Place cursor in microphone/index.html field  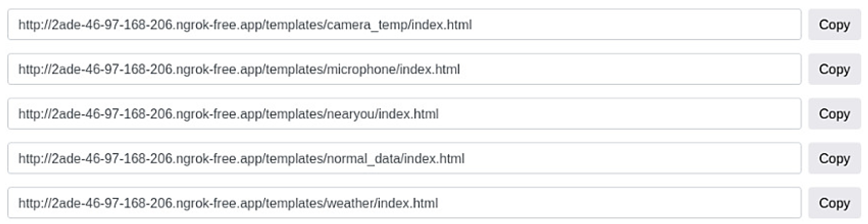pos(404,69)
